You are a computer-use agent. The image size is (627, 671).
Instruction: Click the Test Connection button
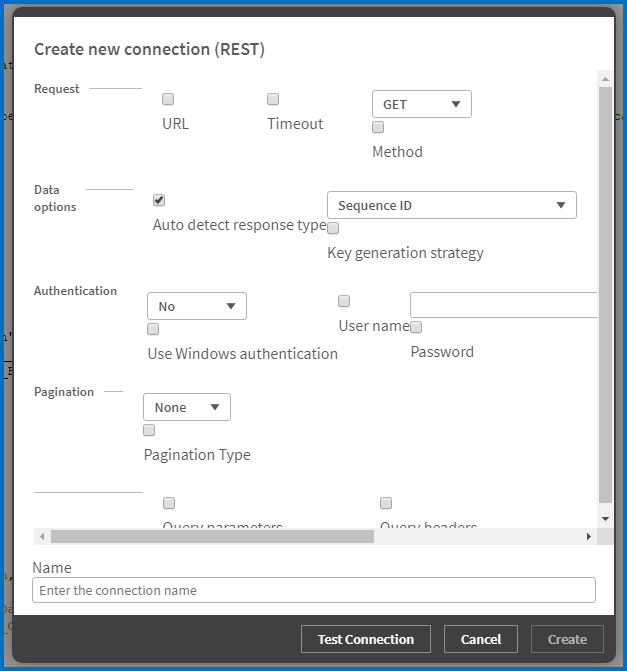coord(365,639)
